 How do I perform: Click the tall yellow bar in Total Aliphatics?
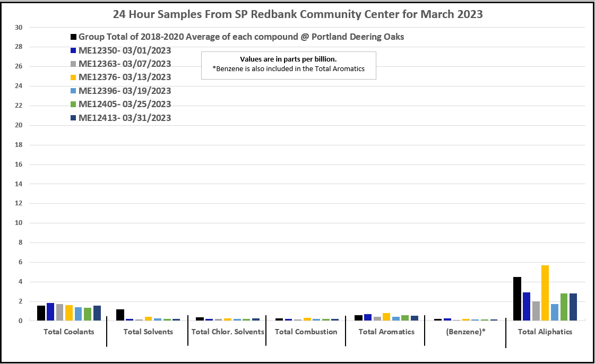point(545,293)
